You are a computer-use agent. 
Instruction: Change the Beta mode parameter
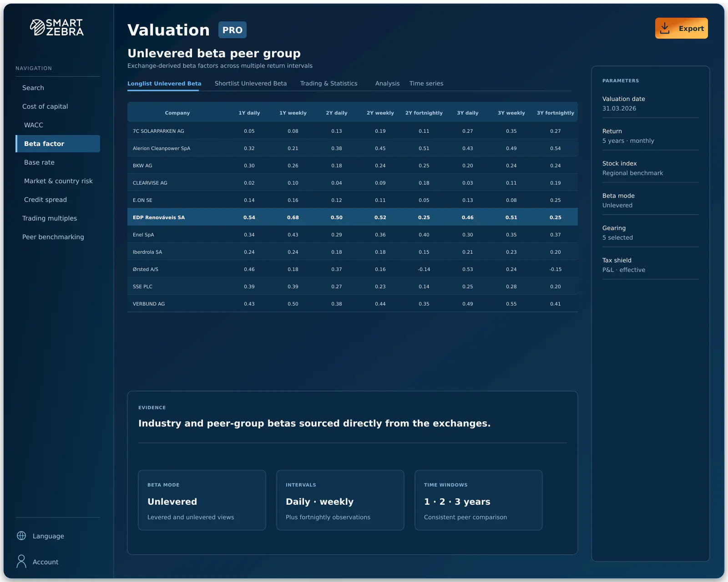pyautogui.click(x=650, y=201)
